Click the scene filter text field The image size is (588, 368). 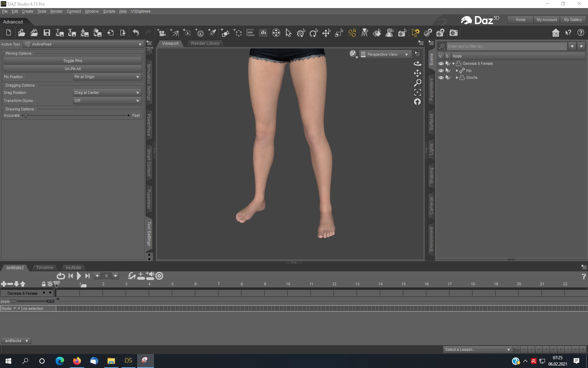[x=506, y=46]
